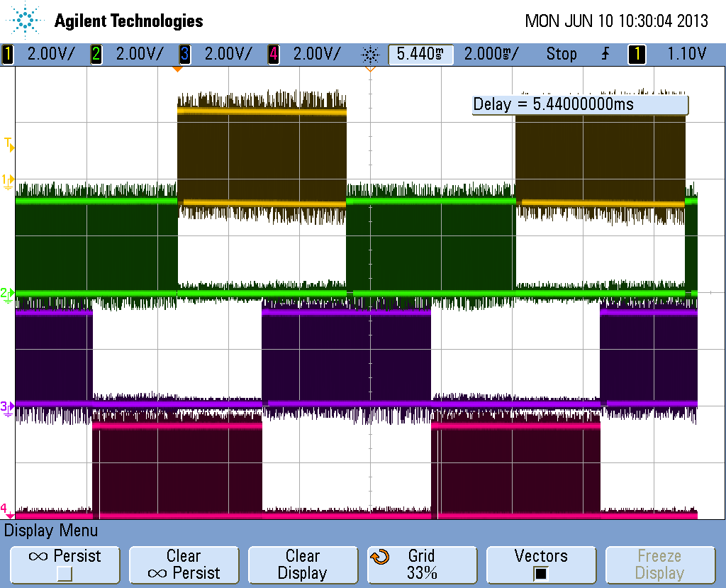Select the pink channel 4 indicator
This screenshot has width=726, height=588.
[x=274, y=54]
